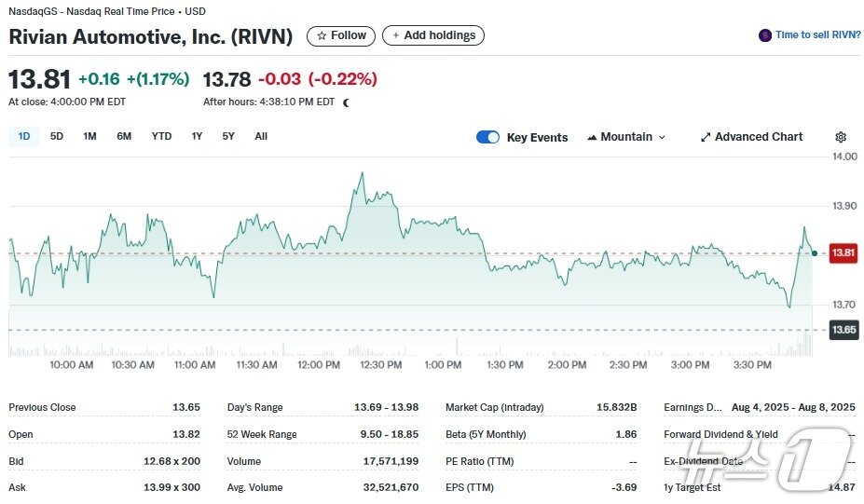The height and width of the screenshot is (504, 864).
Task: Click the purple Time to sell icon
Action: click(x=766, y=35)
